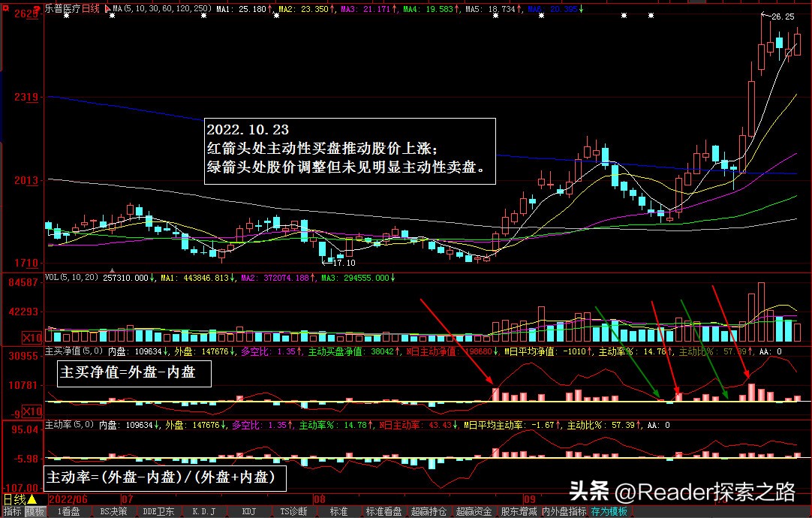812x518 pixels.
Task: Click the MA(5,10,30,60,120,250) indicator label
Action: coord(162,9)
